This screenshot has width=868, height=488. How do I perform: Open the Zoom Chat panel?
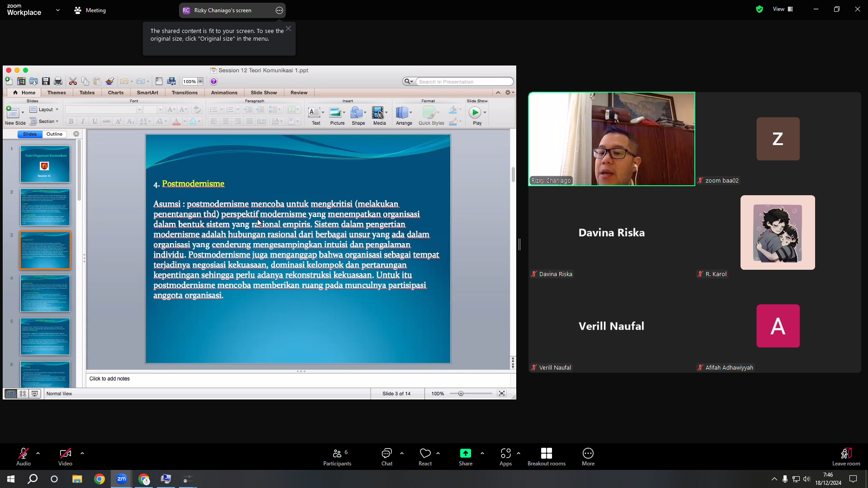click(x=387, y=457)
